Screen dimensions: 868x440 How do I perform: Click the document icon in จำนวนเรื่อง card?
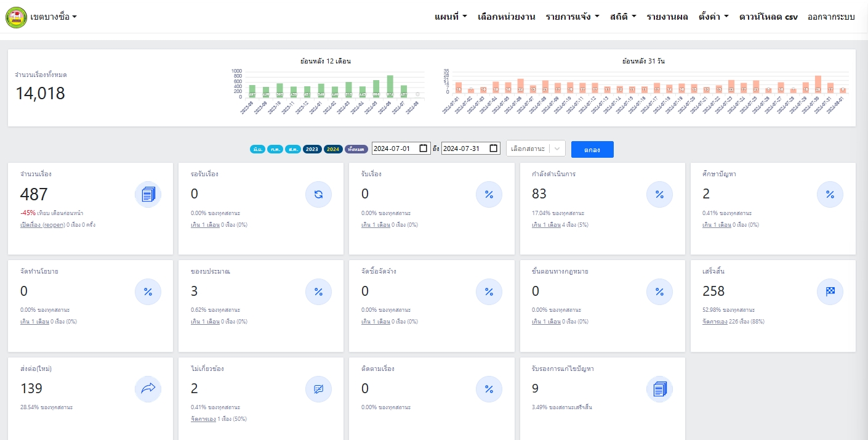click(x=148, y=195)
